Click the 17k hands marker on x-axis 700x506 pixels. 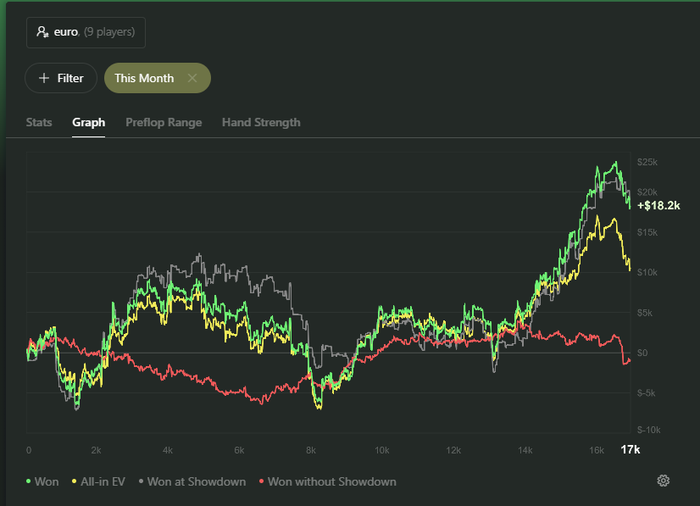[630, 449]
